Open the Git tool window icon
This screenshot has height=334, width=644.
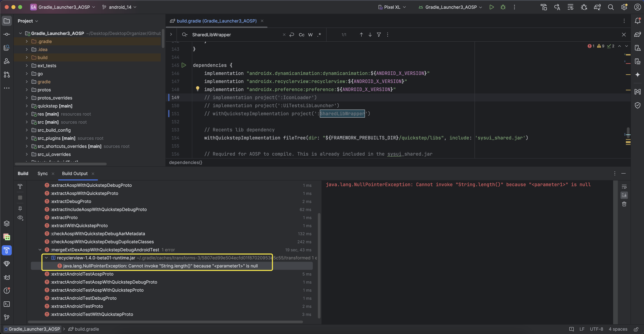point(7,318)
